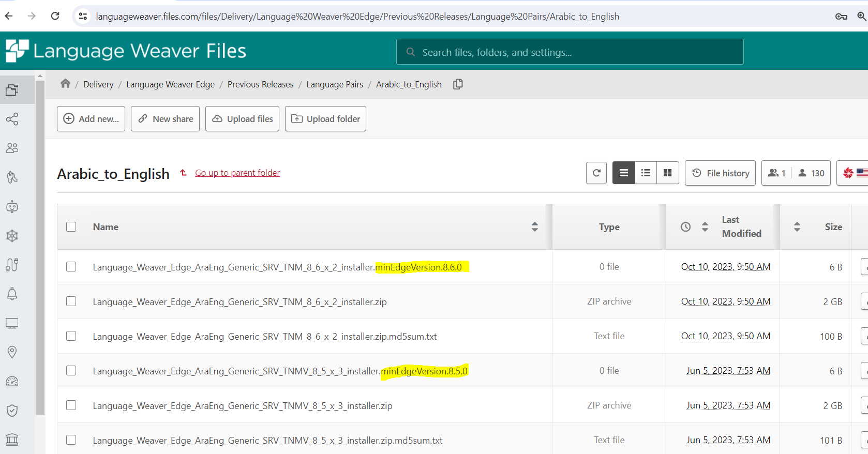The height and width of the screenshot is (454, 868).
Task: Open the location pin icon in the sidebar
Action: point(12,352)
